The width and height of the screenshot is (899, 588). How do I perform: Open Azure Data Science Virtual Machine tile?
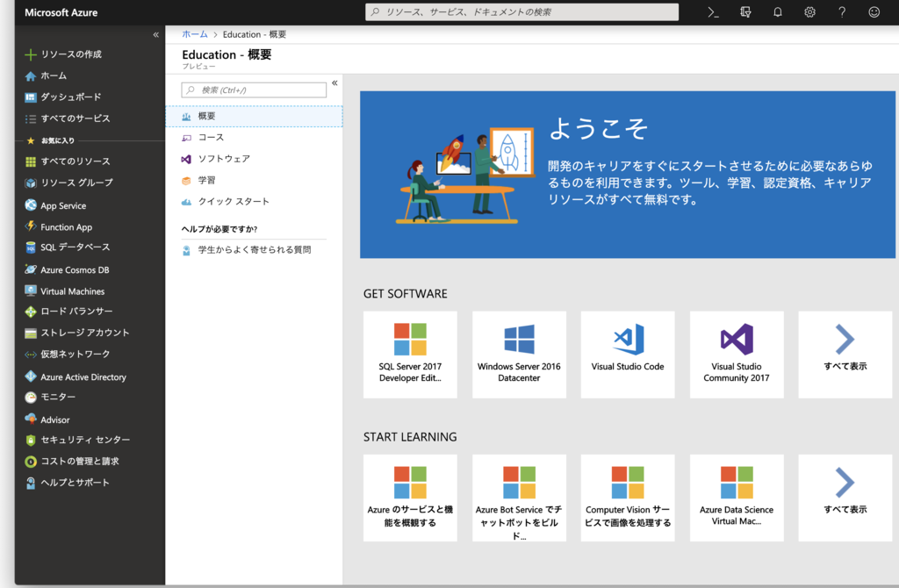[737, 498]
